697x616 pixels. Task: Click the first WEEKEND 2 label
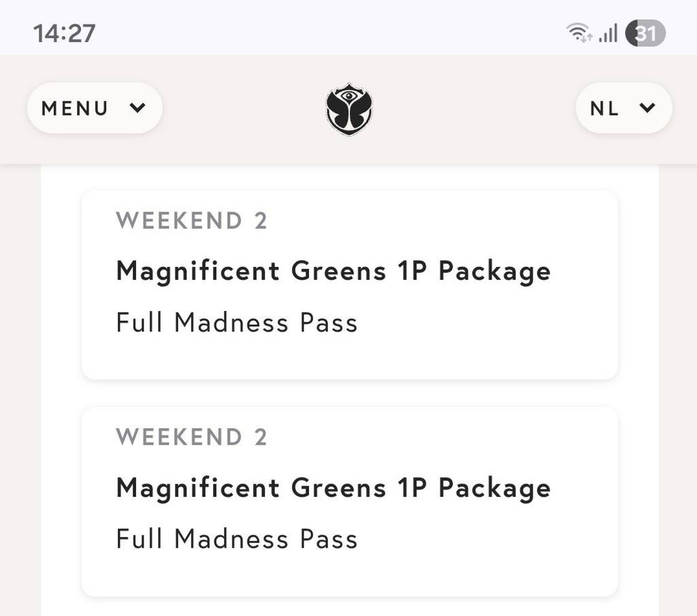(193, 220)
